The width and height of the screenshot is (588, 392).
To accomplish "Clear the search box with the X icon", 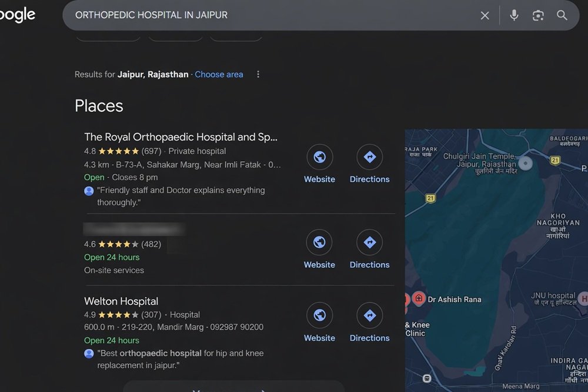I will (485, 15).
